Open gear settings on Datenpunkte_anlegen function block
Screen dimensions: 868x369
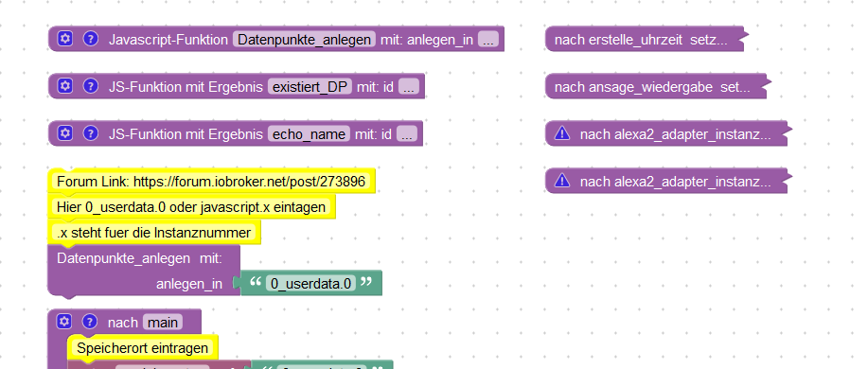pos(65,39)
